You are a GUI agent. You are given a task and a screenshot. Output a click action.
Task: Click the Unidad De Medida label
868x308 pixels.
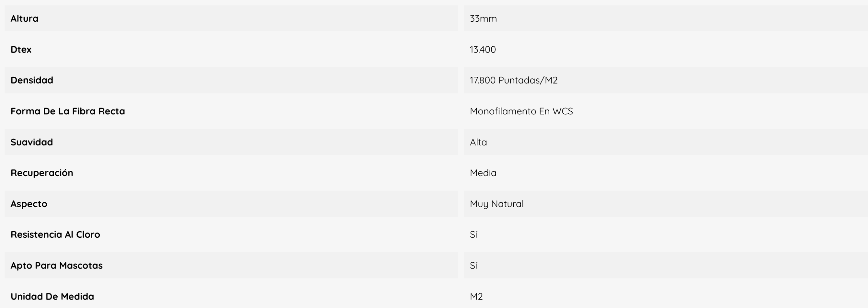click(52, 296)
